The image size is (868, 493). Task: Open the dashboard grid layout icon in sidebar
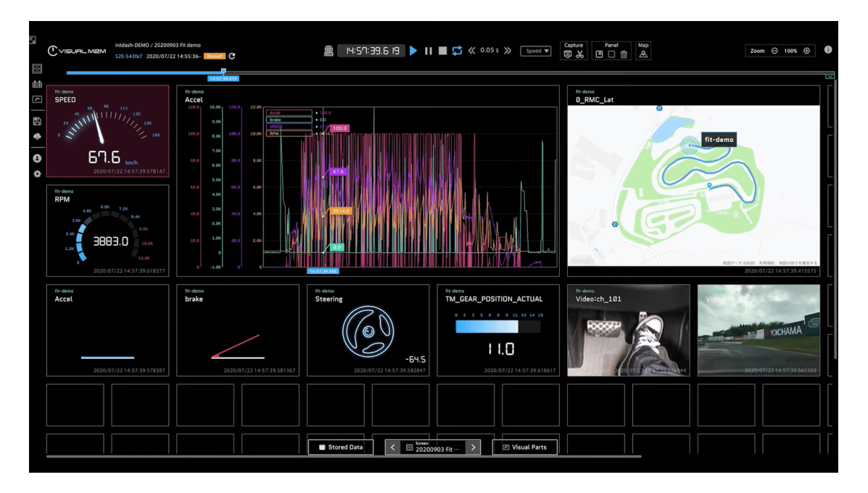37,69
